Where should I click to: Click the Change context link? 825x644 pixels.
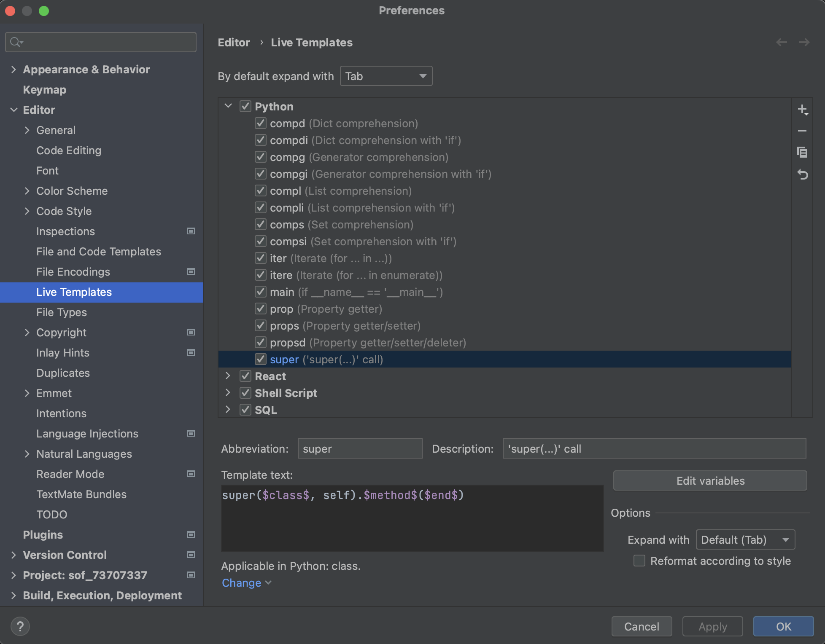coord(246,582)
